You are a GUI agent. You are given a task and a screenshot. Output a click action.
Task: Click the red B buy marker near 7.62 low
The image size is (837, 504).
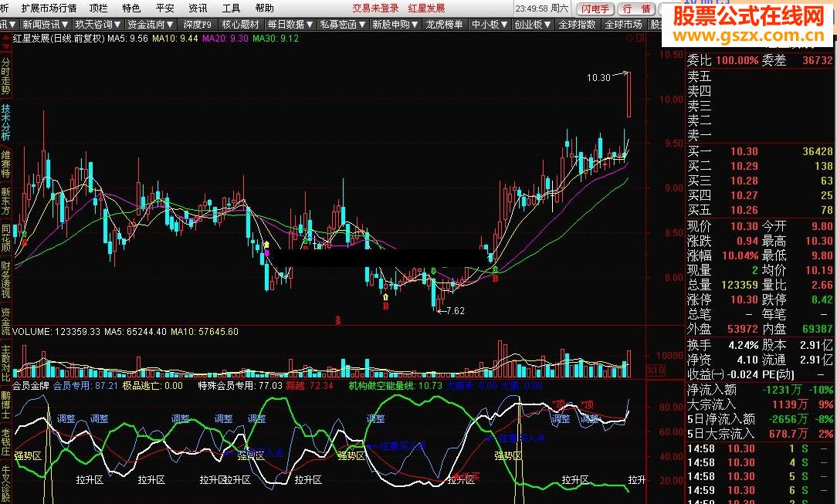(x=386, y=306)
